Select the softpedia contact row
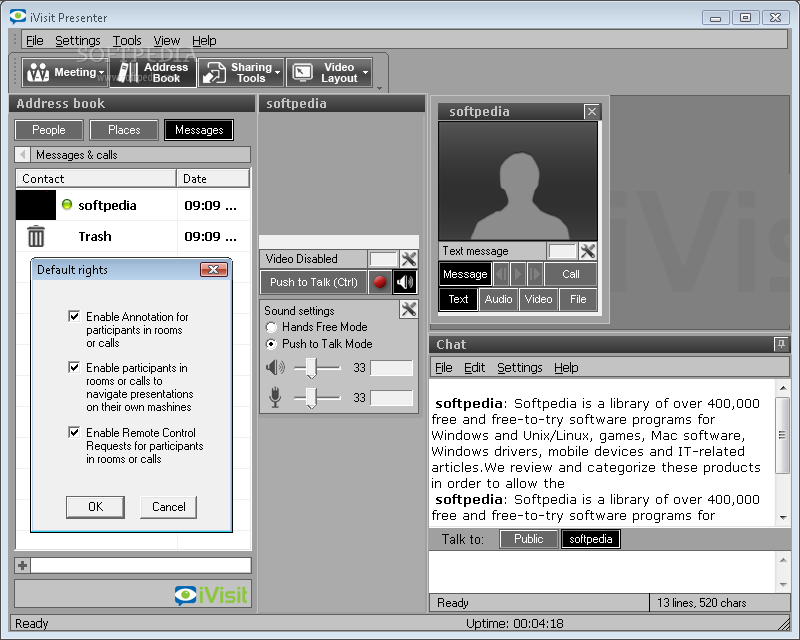 click(x=133, y=205)
